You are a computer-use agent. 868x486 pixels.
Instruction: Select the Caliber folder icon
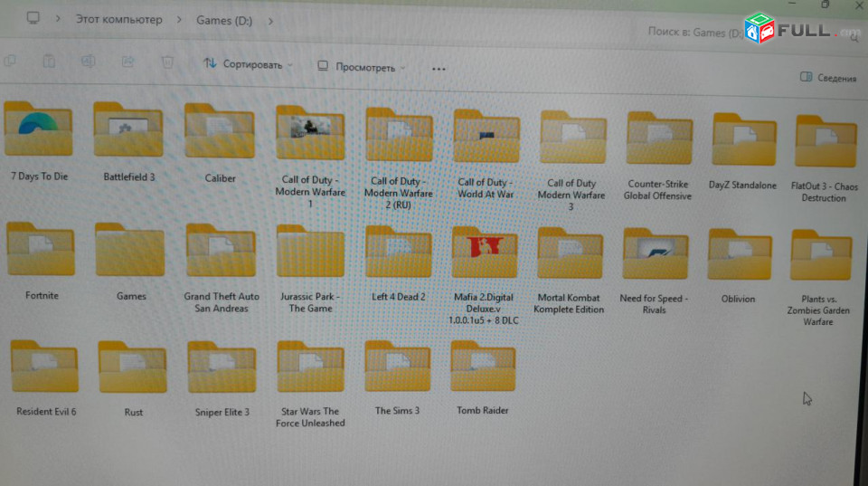point(220,131)
